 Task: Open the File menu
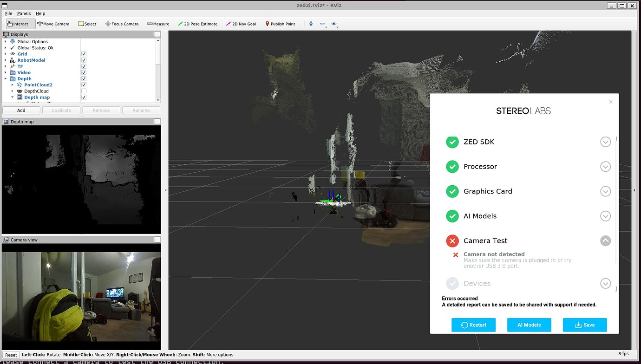[9, 13]
